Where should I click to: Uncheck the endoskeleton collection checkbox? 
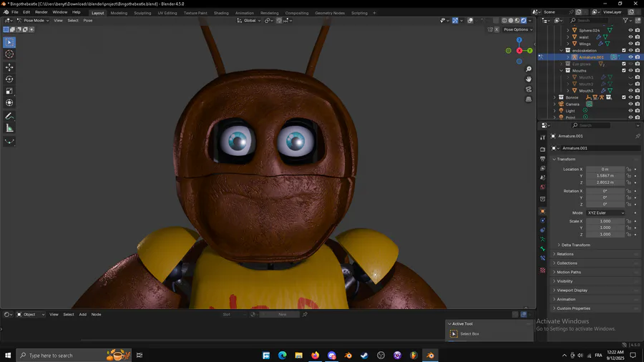pyautogui.click(x=624, y=51)
